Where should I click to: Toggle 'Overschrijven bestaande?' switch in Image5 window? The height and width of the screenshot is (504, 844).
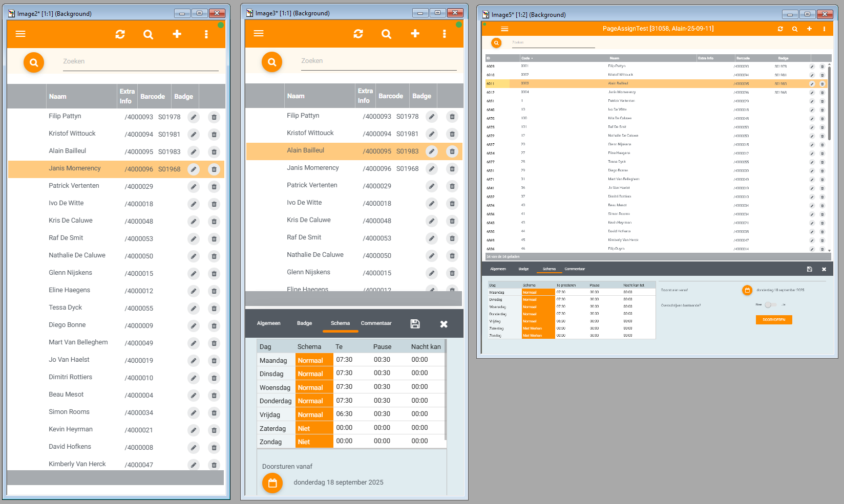tap(770, 305)
